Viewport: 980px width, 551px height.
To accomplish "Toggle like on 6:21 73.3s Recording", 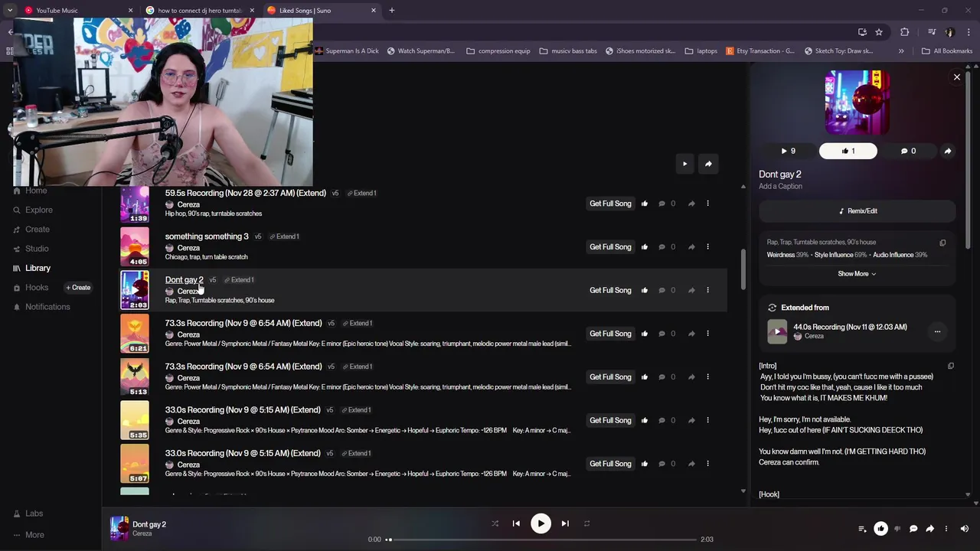I will click(x=645, y=334).
